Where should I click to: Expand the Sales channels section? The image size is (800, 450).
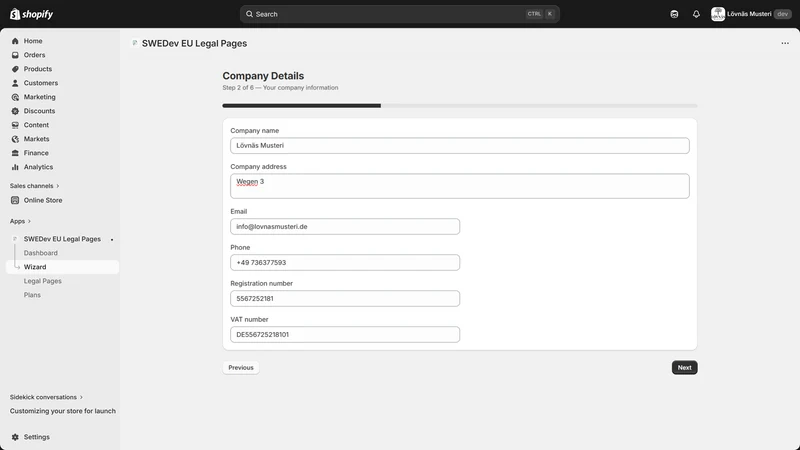pyautogui.click(x=35, y=186)
